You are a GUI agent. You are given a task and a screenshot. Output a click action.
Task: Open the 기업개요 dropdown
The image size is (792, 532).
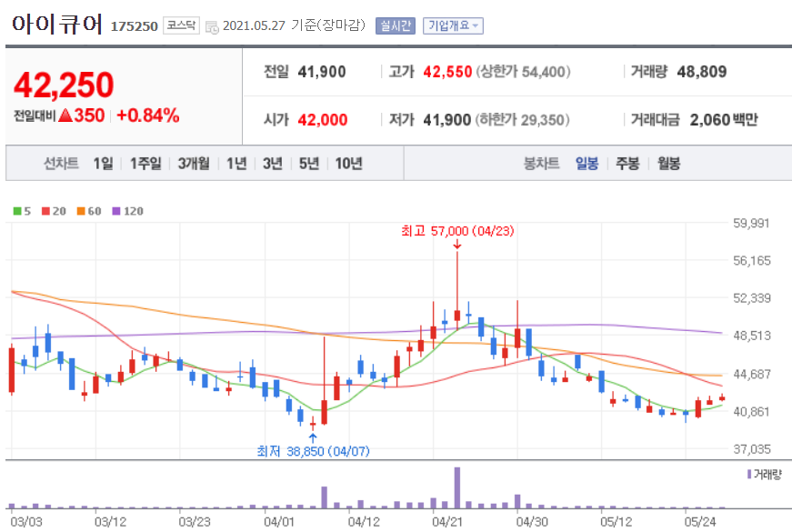point(453,25)
